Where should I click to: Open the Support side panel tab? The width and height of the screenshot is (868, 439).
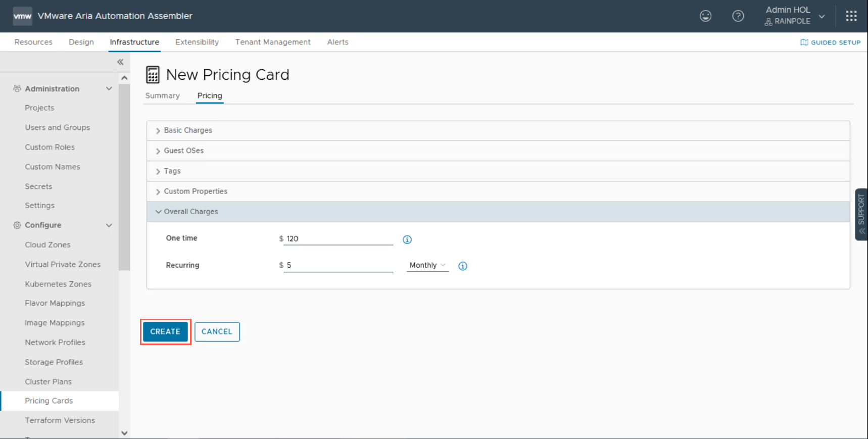(861, 214)
